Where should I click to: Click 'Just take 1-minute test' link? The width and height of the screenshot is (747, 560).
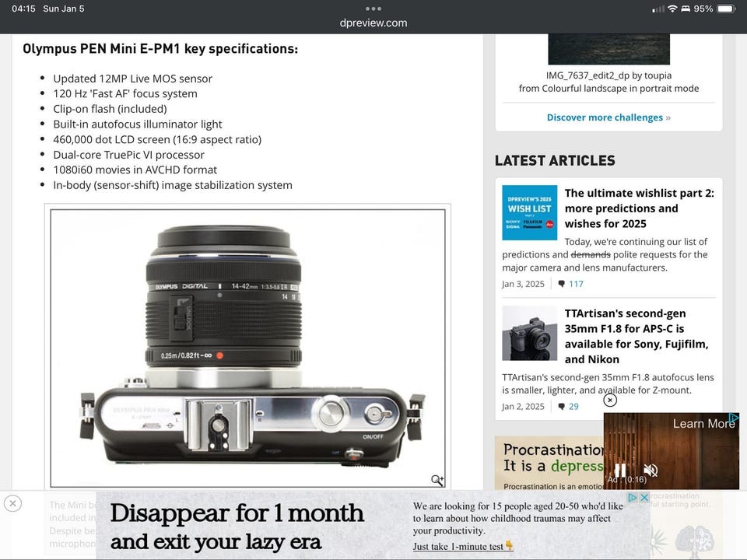462,546
